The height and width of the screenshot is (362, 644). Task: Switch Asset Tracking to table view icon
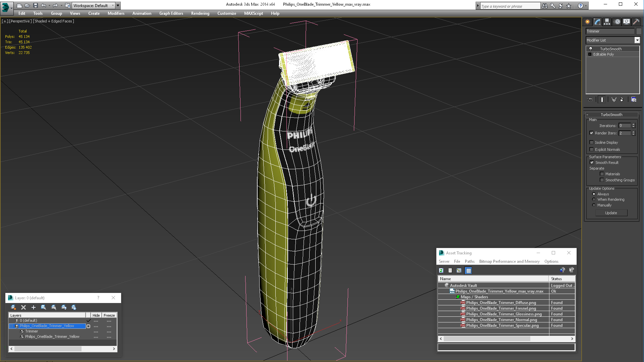coord(469,270)
